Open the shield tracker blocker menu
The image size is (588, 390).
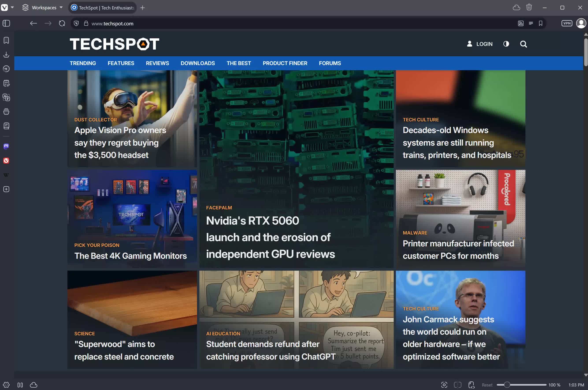(x=76, y=23)
